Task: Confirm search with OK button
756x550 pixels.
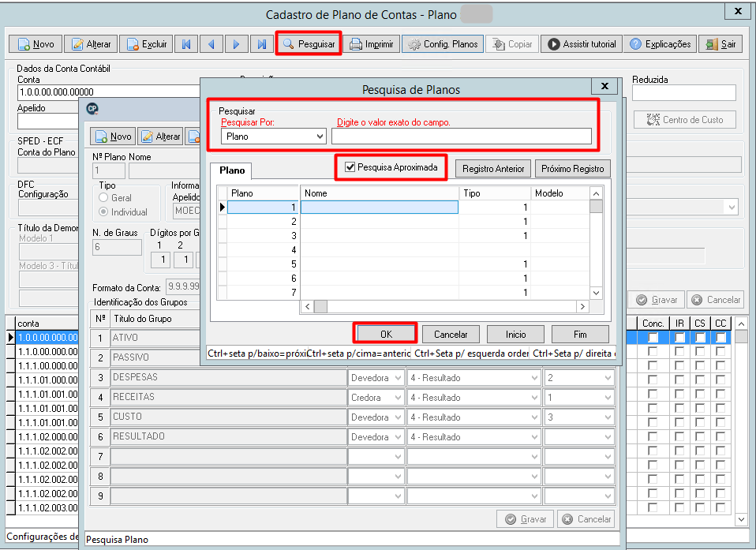Action: pos(386,334)
